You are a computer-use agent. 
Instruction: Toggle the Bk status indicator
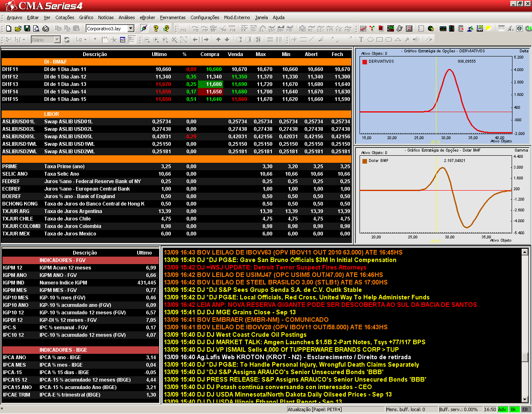(514, 409)
